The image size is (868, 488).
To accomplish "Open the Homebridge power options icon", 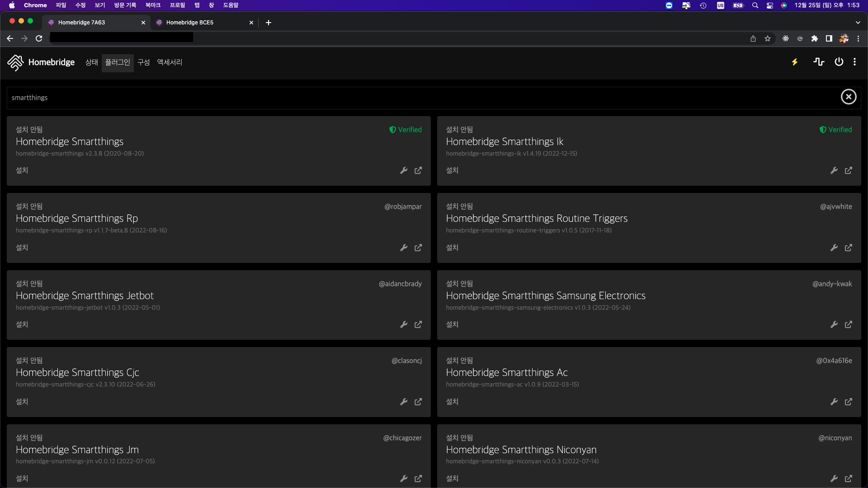I will (x=839, y=62).
